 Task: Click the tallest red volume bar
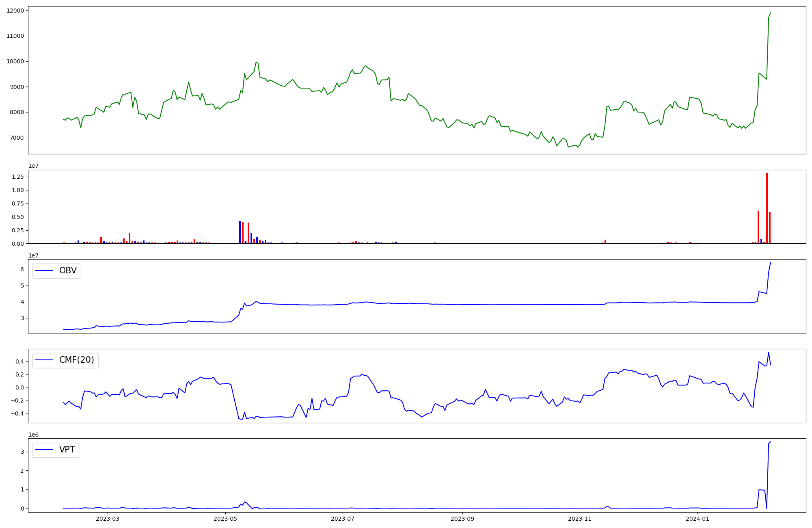pyautogui.click(x=767, y=208)
